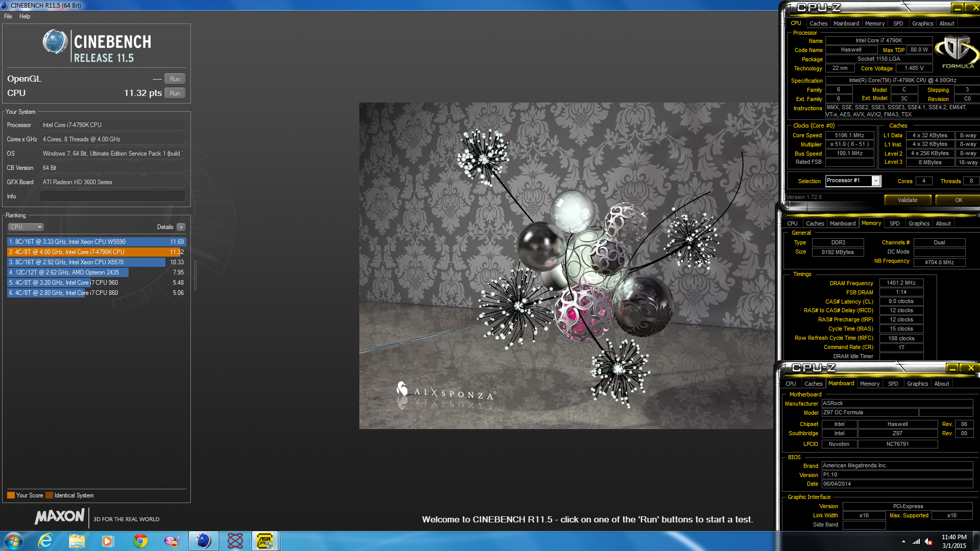Run the CPU benchmark
The width and height of the screenshot is (980, 551).
click(175, 93)
